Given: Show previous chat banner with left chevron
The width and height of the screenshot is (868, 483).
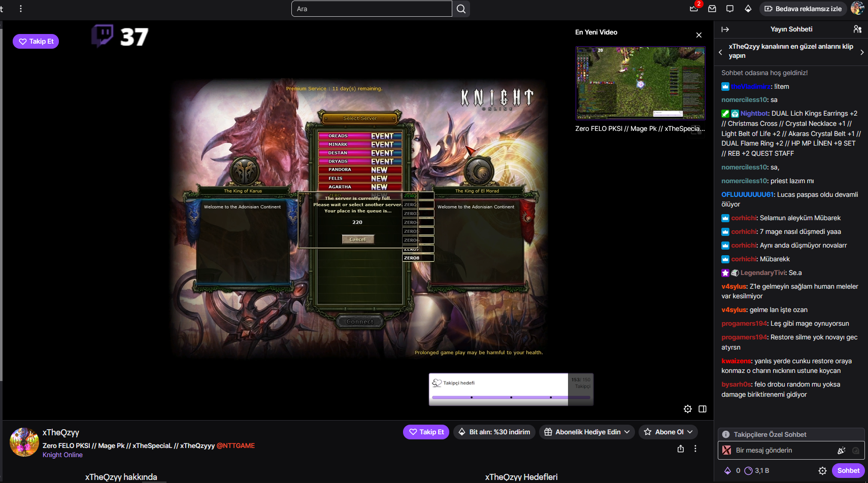Looking at the screenshot, I should pyautogui.click(x=720, y=52).
